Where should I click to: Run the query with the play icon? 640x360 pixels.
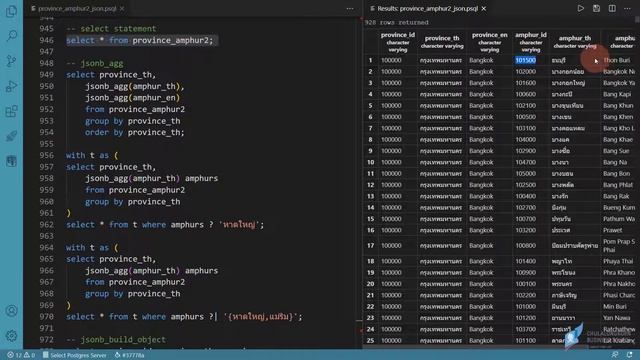click(x=580, y=8)
